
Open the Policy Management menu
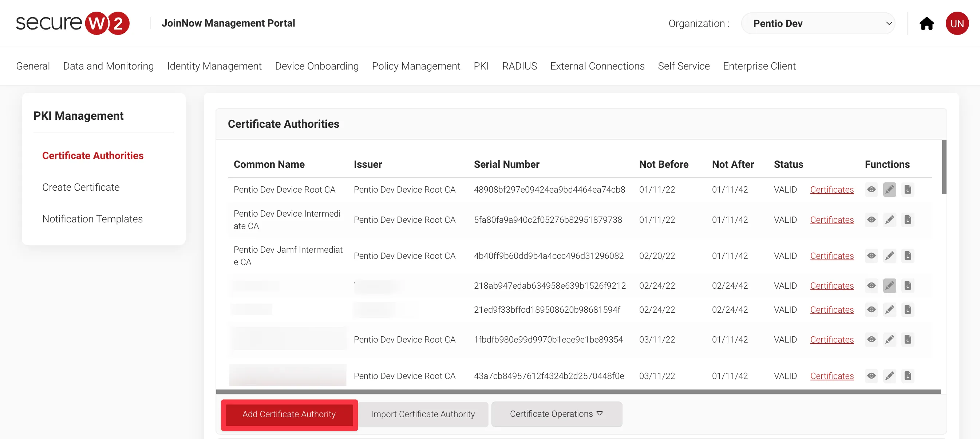click(x=416, y=66)
